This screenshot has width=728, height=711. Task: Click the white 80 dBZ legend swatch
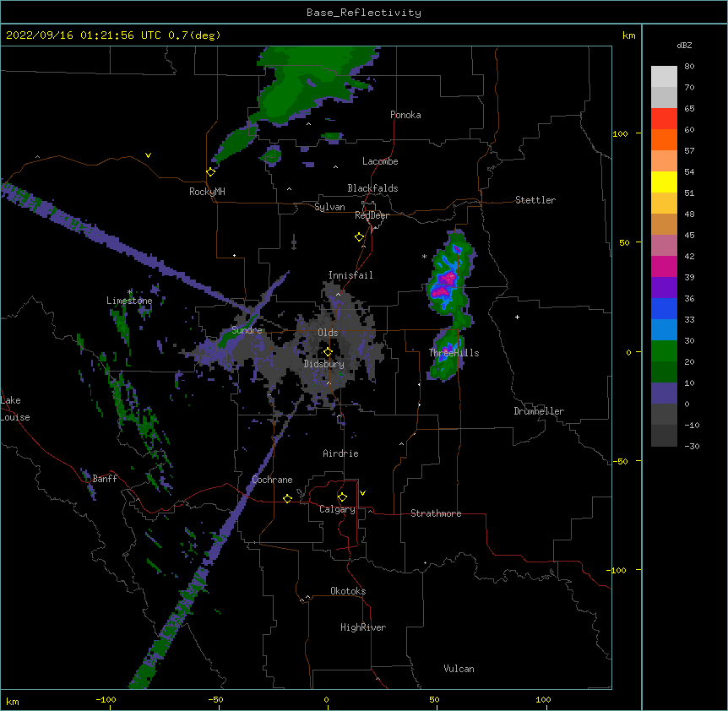[664, 77]
